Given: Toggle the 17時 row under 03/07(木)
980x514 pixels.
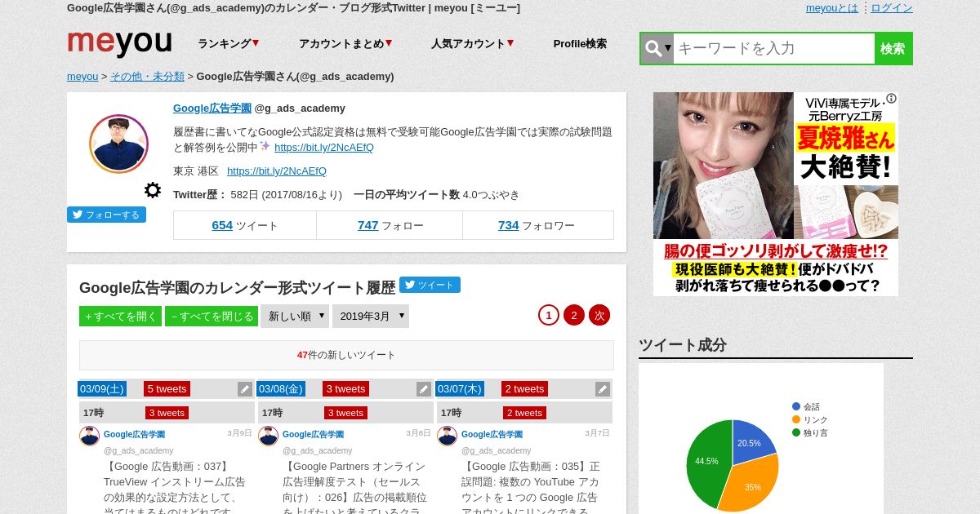Looking at the screenshot, I should coord(524,413).
